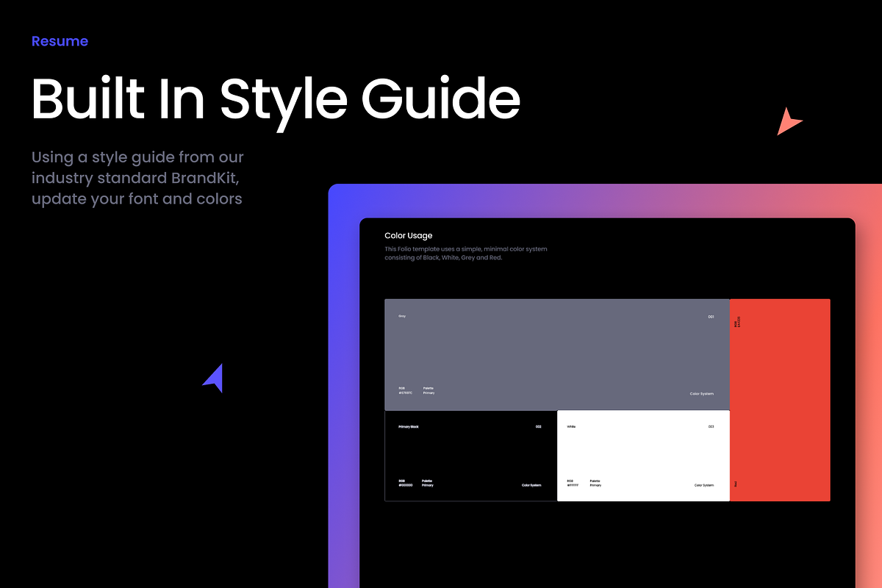Pick the White color swatch

(x=643, y=456)
